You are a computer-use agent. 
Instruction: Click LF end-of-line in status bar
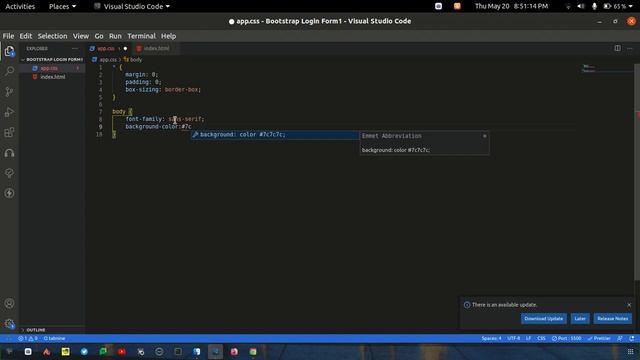(x=528, y=338)
